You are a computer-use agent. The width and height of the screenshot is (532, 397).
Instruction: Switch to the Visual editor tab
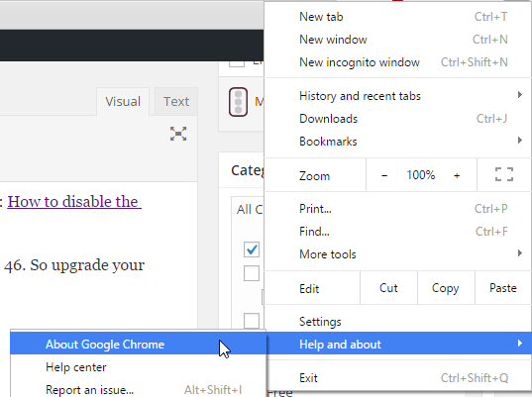coord(123,101)
